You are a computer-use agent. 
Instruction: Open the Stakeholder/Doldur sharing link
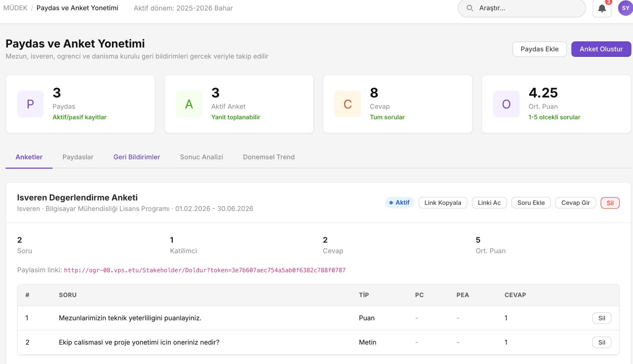tap(205, 270)
